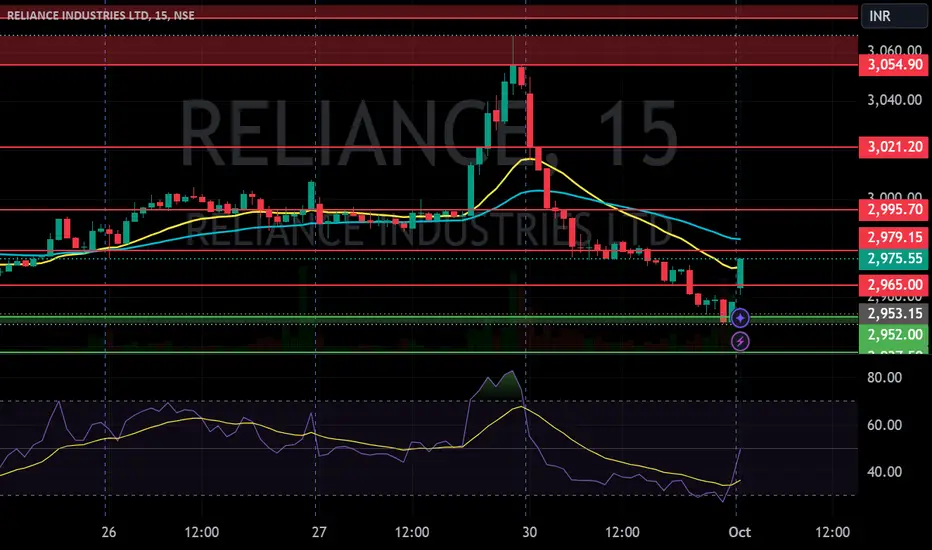Click the 26 date label on time axis
Image resolution: width=932 pixels, height=550 pixels.
109,532
